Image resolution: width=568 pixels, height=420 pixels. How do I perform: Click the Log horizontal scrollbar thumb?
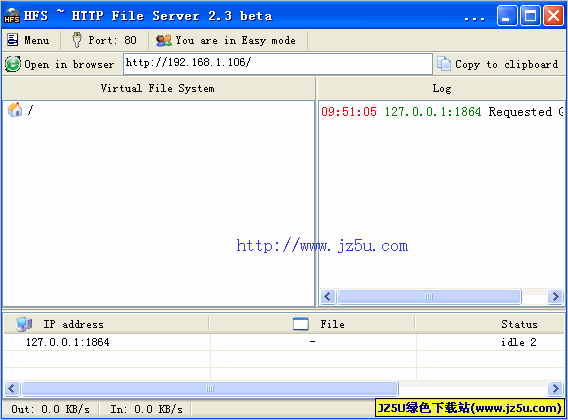coord(429,297)
